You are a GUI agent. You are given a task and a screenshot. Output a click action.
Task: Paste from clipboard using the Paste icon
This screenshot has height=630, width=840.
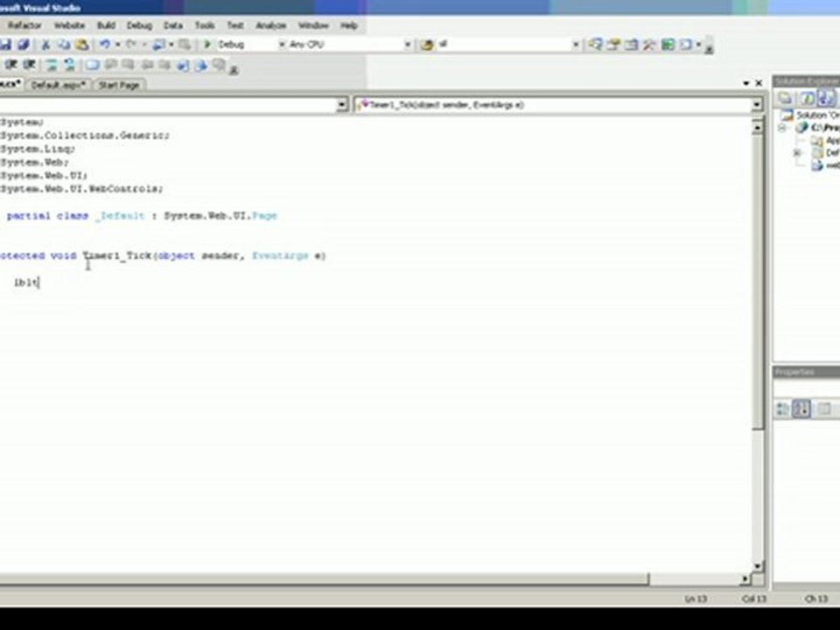pyautogui.click(x=82, y=45)
